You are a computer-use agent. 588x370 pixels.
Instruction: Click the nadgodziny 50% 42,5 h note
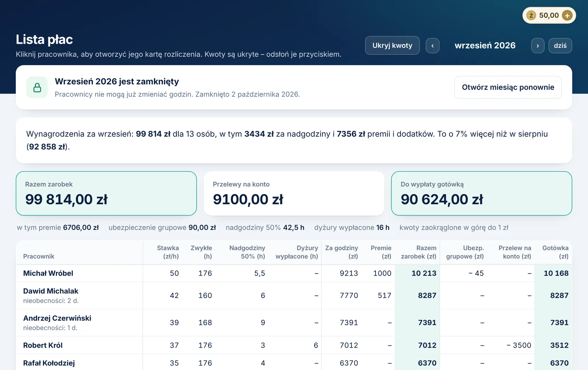tap(265, 227)
